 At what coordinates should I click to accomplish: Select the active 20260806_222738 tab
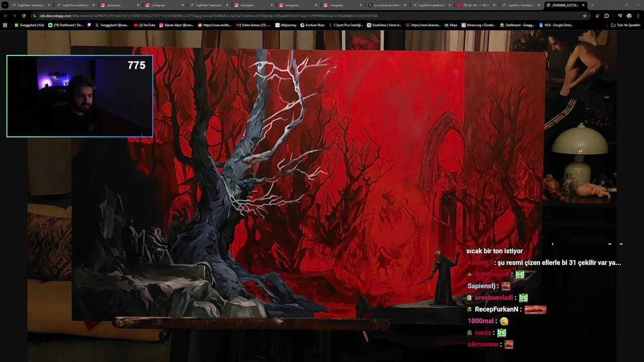coord(566,5)
